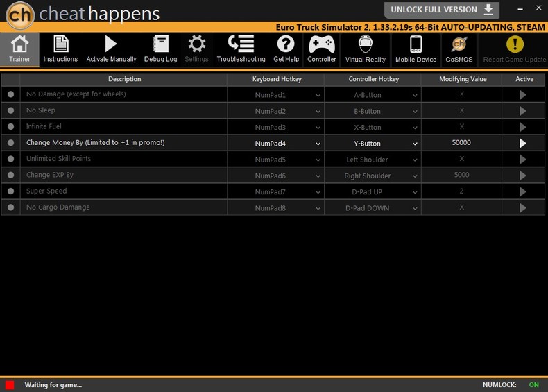The height and width of the screenshot is (392, 548).
Task: Click Euro Truck Simulator 2 title text
Action: (x=410, y=27)
